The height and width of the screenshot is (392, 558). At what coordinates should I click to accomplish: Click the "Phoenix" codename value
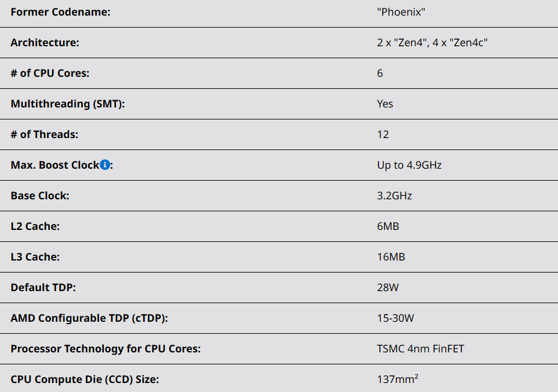401,12
